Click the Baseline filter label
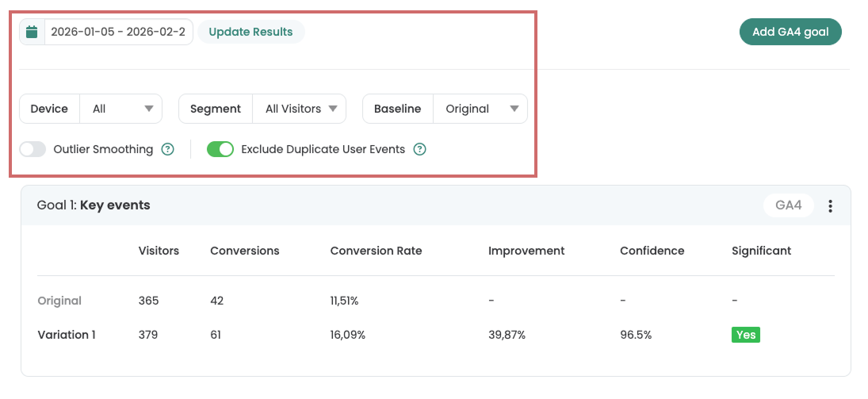The height and width of the screenshot is (399, 868). 397,109
